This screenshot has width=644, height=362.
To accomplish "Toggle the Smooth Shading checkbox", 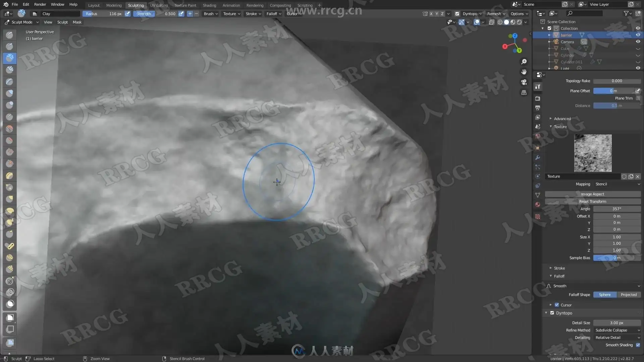I will pyautogui.click(x=638, y=345).
